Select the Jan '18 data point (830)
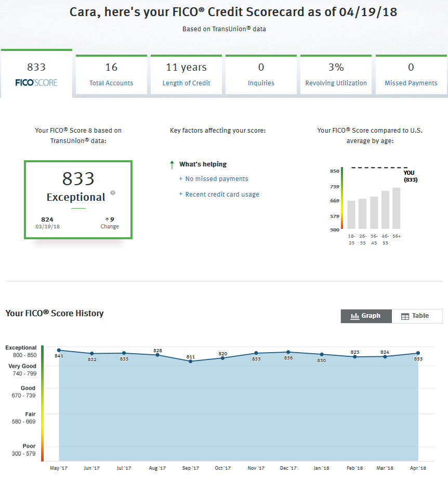The height and width of the screenshot is (477, 448). [x=322, y=354]
